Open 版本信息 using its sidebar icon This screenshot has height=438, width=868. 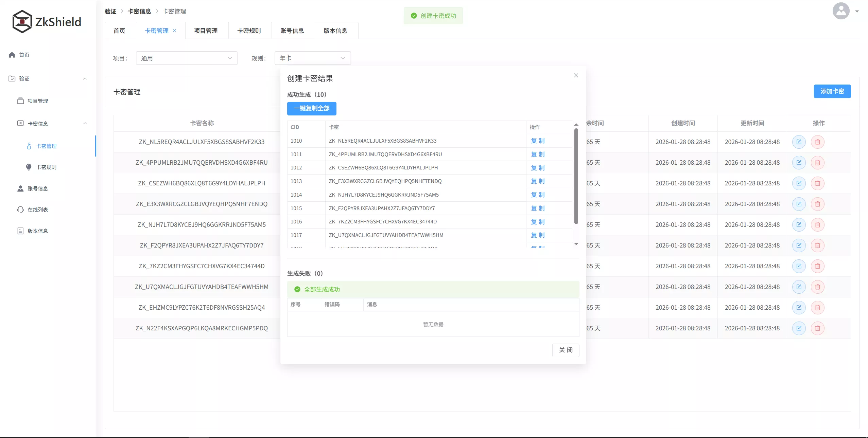tap(19, 231)
